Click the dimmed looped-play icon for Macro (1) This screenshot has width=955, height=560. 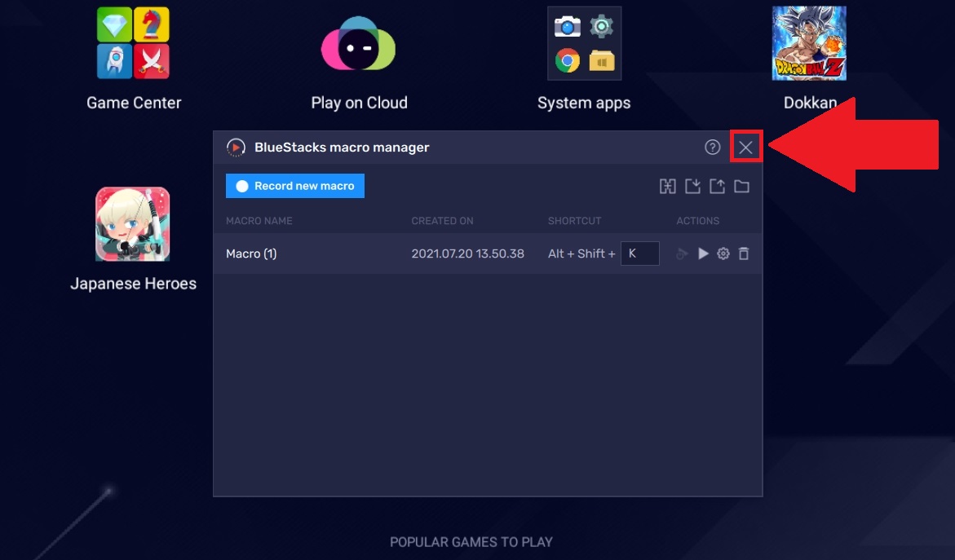(x=682, y=254)
